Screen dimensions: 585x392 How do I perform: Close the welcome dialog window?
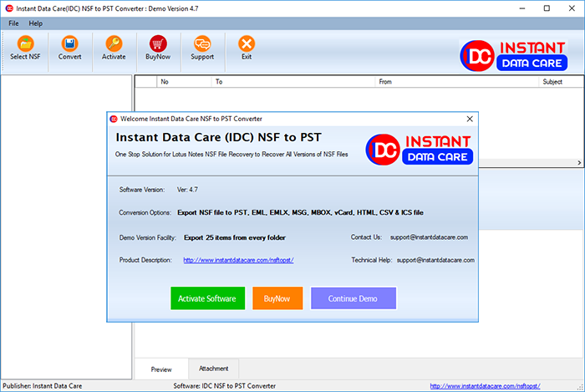(469, 119)
